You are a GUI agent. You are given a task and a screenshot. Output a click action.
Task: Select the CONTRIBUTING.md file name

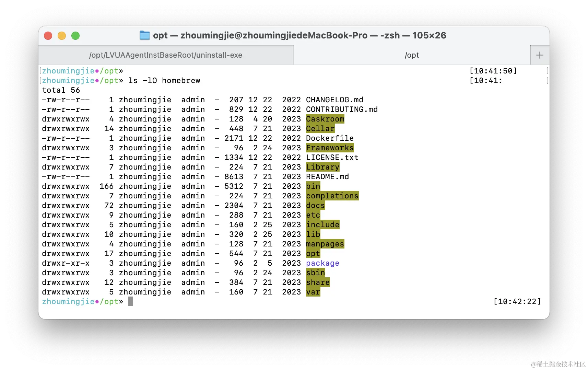pyautogui.click(x=342, y=109)
